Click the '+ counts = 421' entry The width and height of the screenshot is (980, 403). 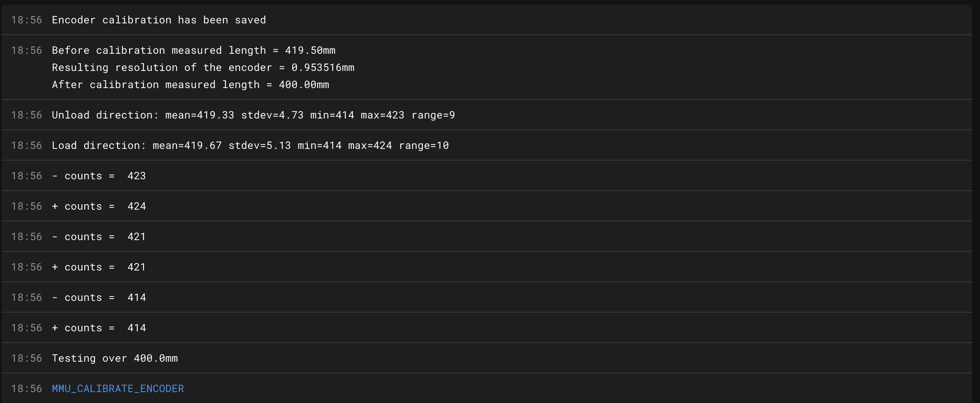pyautogui.click(x=99, y=267)
